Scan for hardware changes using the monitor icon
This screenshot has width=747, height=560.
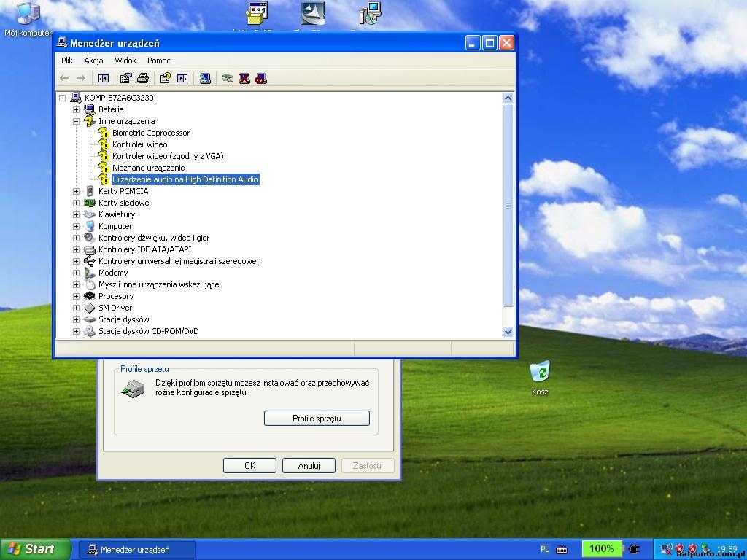click(x=205, y=78)
